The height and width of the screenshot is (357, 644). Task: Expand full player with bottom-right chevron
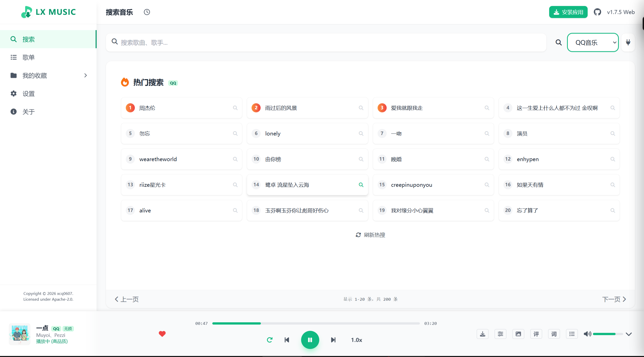click(x=629, y=334)
